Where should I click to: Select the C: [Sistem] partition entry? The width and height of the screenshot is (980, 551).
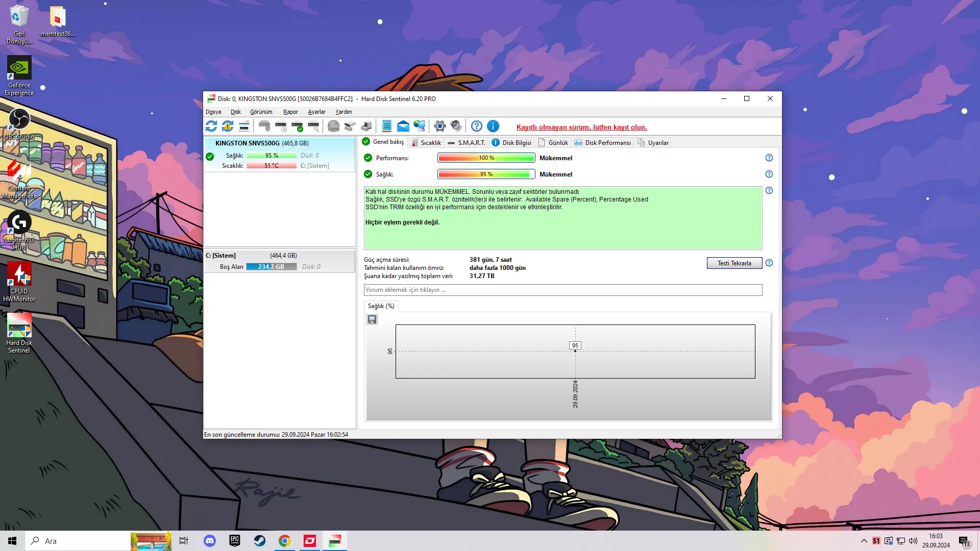pos(279,261)
